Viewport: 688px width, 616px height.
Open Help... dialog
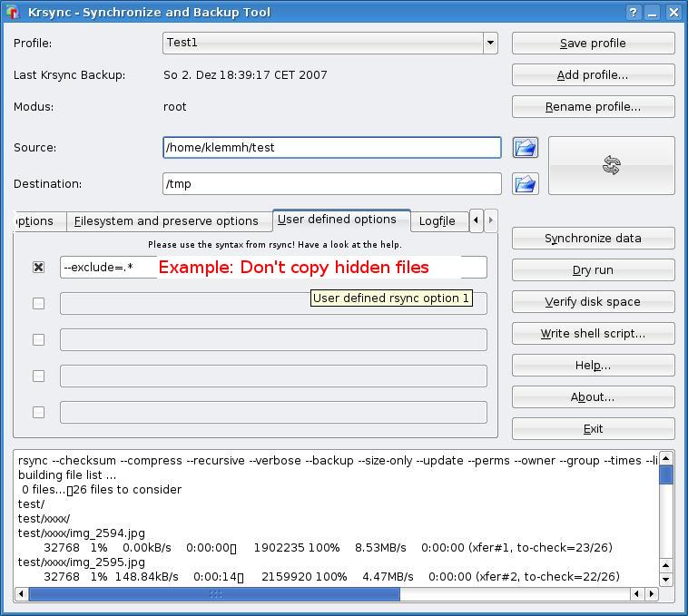pyautogui.click(x=594, y=366)
